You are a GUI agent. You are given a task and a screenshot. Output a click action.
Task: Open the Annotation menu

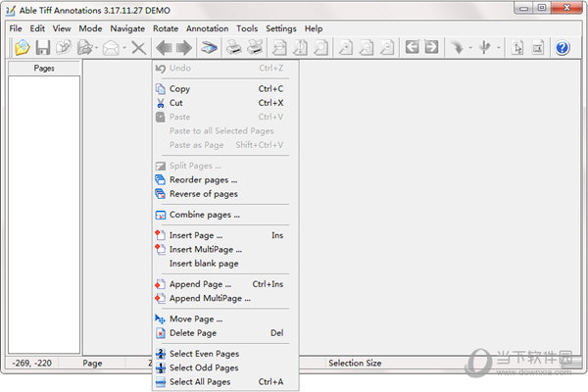pos(208,28)
